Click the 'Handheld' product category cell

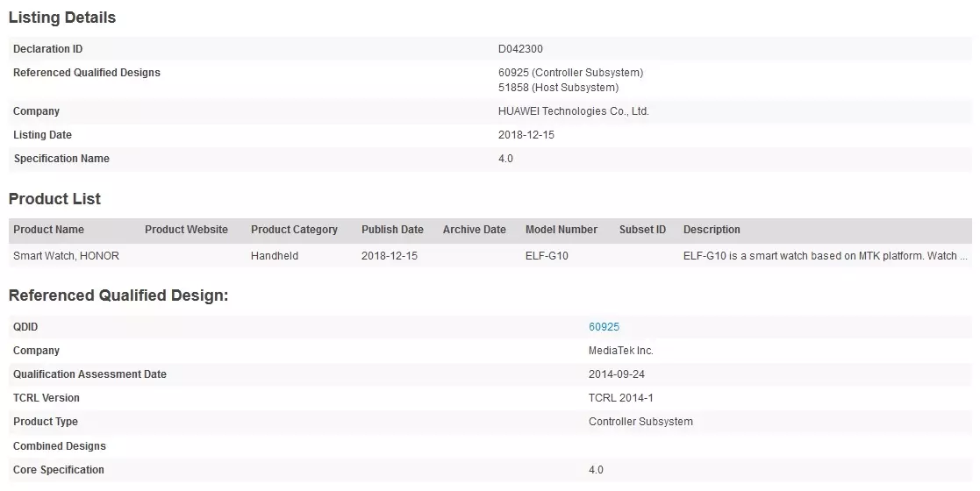pyautogui.click(x=275, y=255)
